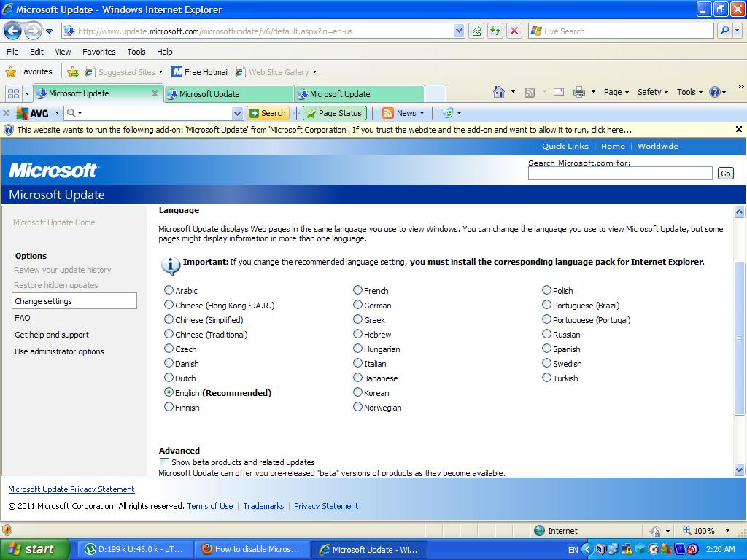
Task: Select the Russian language radio button
Action: pyautogui.click(x=546, y=334)
